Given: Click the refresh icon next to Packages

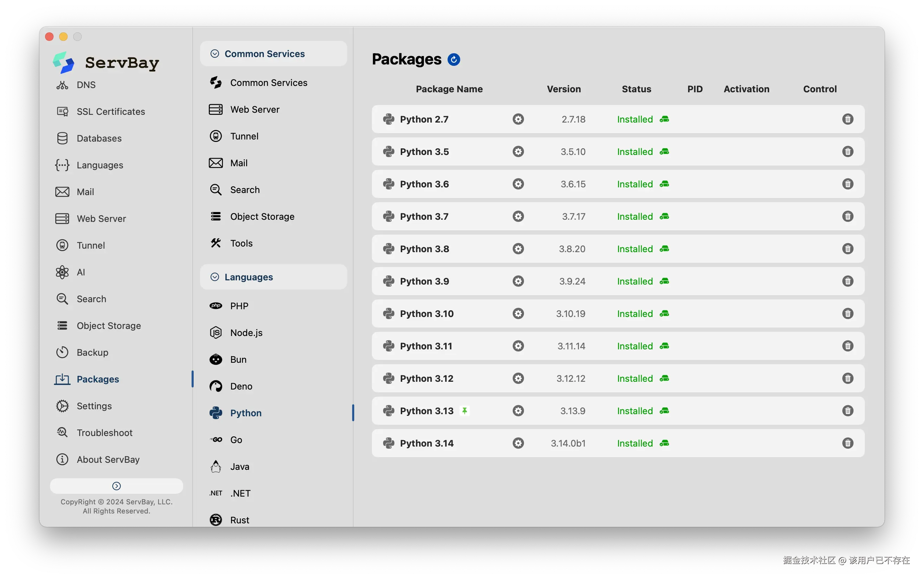Looking at the screenshot, I should (x=454, y=60).
